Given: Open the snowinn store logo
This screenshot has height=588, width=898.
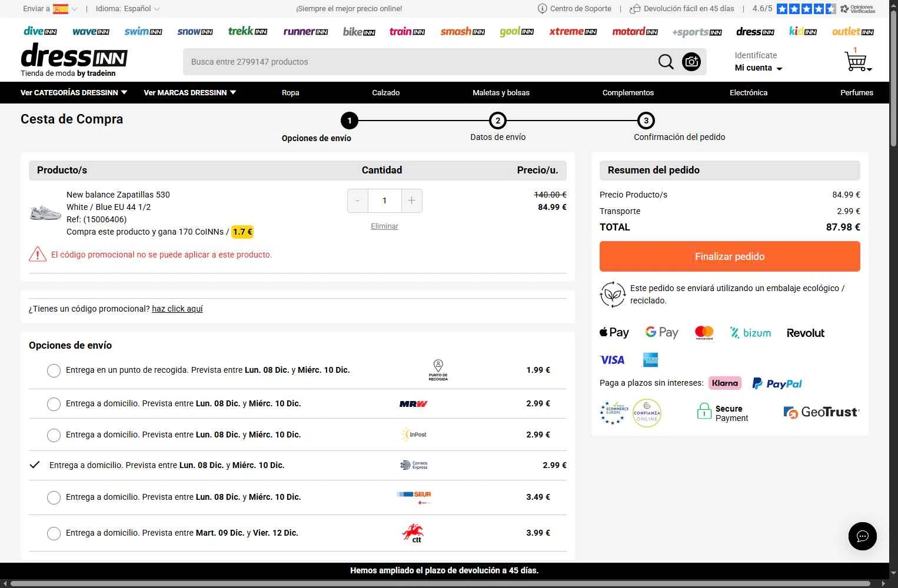Looking at the screenshot, I should (195, 31).
